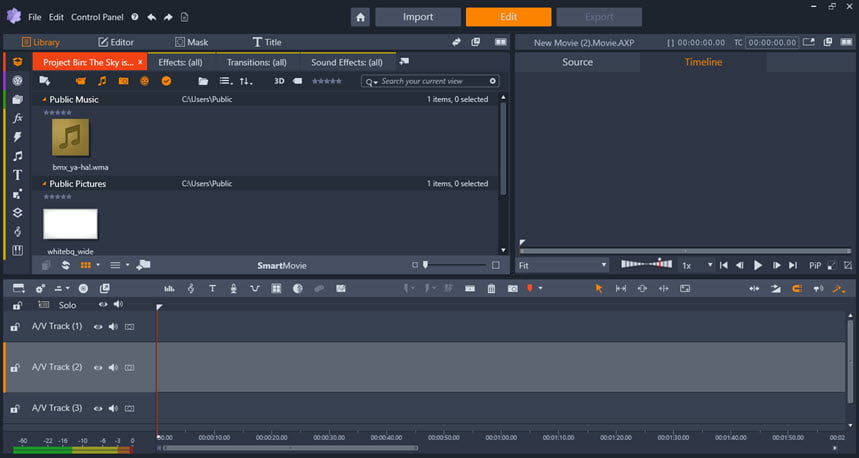Click the quick import icon in library toolbar
Viewport: 859px width, 458px height.
pos(45,81)
